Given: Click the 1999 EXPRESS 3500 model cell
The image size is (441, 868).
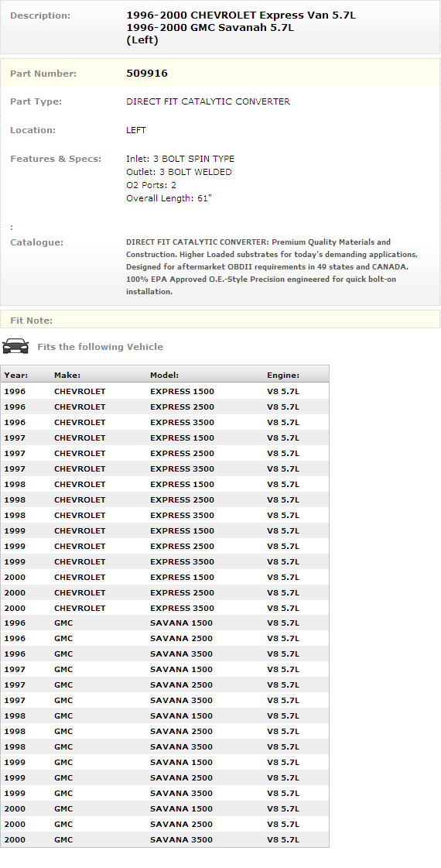Looking at the screenshot, I should tap(182, 562).
